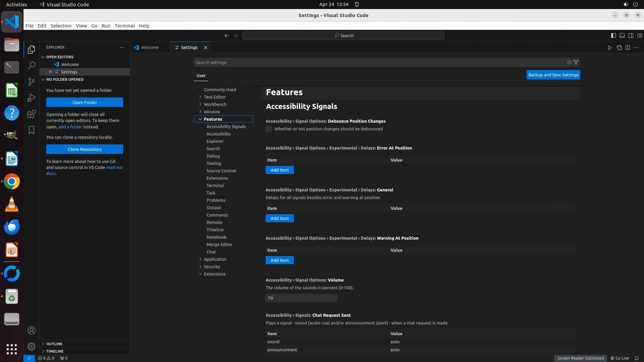The height and width of the screenshot is (362, 644).
Task: Click Go Live in status bar
Action: [x=620, y=358]
